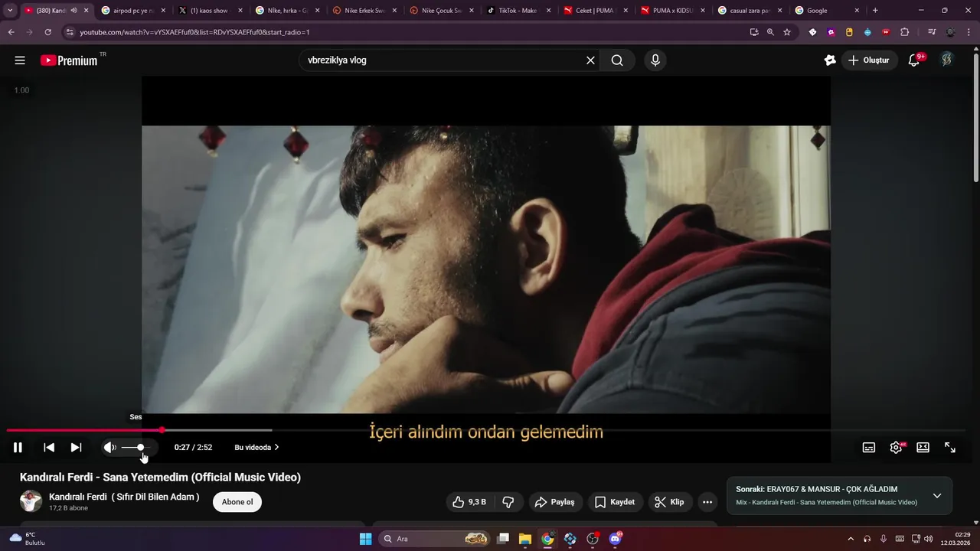Image resolution: width=980 pixels, height=551 pixels.
Task: Switch to the 'casual zara' tab
Action: tap(749, 11)
